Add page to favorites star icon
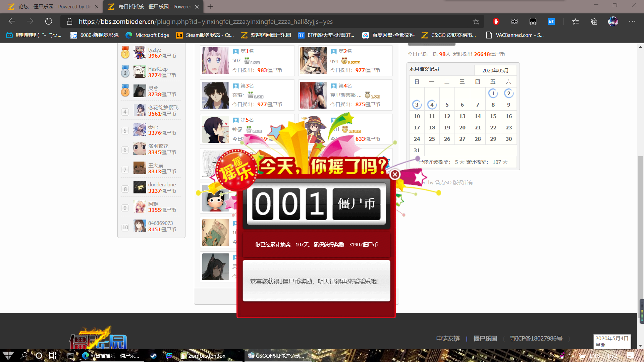The height and width of the screenshot is (362, 644). tap(476, 21)
